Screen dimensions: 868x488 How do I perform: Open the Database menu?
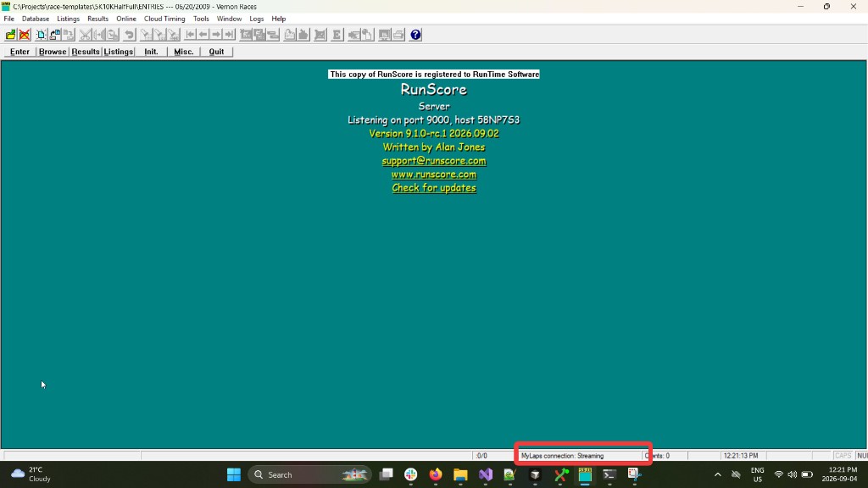point(36,19)
